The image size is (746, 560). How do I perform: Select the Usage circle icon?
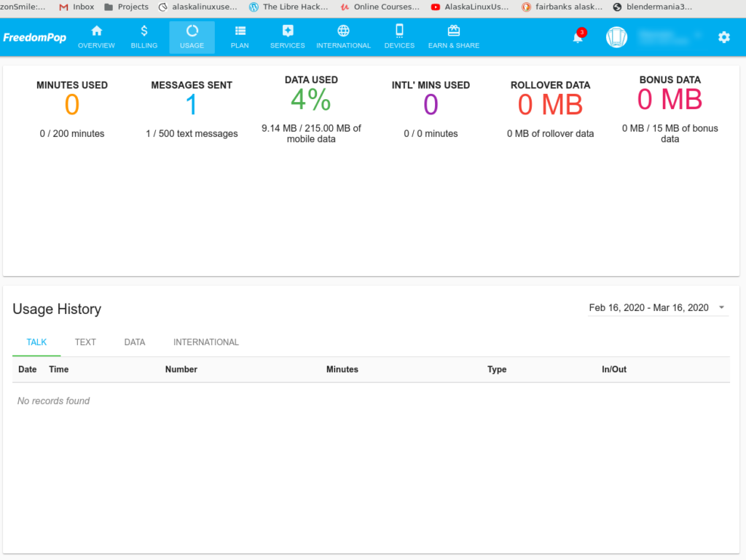pos(192,31)
